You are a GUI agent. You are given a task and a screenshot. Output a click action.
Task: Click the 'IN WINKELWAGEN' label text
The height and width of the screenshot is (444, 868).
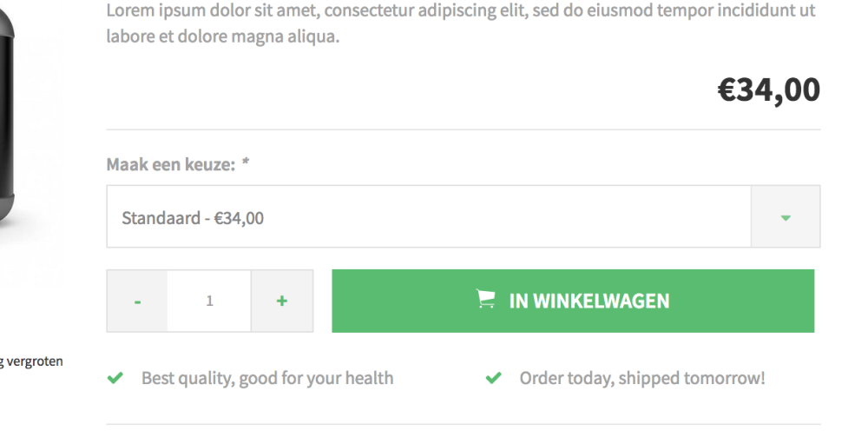click(x=589, y=301)
